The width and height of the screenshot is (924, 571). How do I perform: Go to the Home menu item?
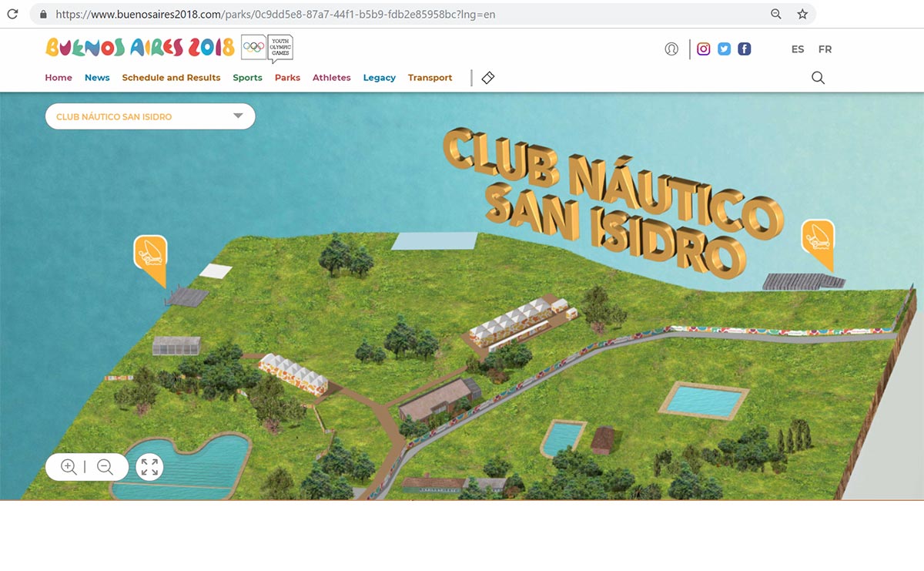pos(59,78)
